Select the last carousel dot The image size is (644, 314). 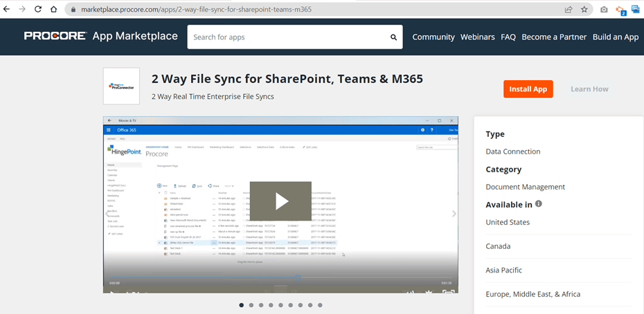[x=320, y=305]
